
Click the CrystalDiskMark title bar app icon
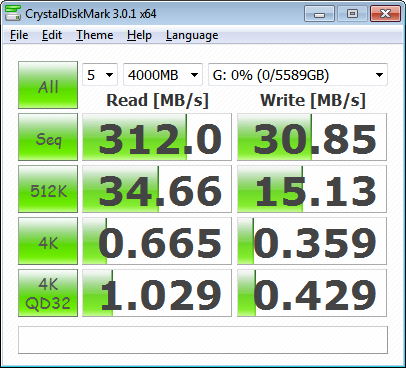pyautogui.click(x=13, y=13)
